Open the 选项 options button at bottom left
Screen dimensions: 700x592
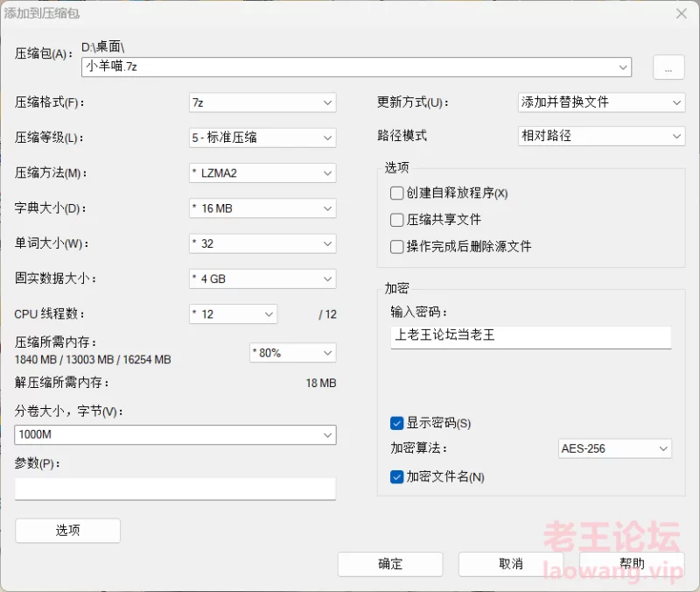(x=68, y=531)
